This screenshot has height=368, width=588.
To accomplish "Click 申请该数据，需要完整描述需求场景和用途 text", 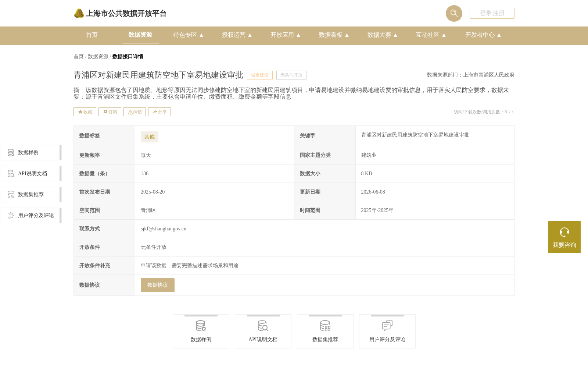I will click(x=190, y=266).
